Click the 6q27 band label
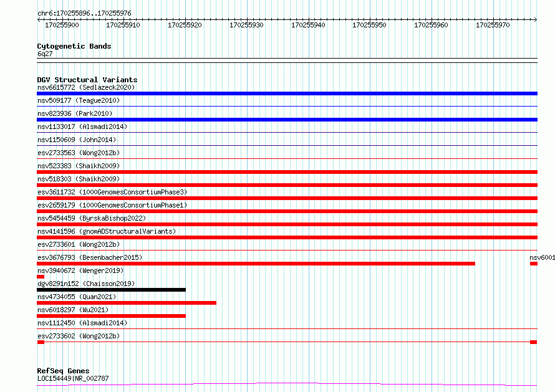The width and height of the screenshot is (555, 392). pyautogui.click(x=45, y=54)
